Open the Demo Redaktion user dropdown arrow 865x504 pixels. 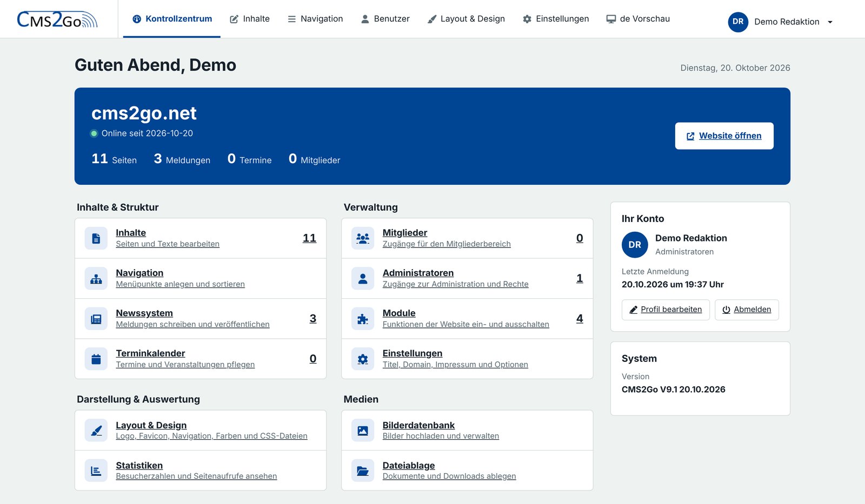click(x=830, y=22)
